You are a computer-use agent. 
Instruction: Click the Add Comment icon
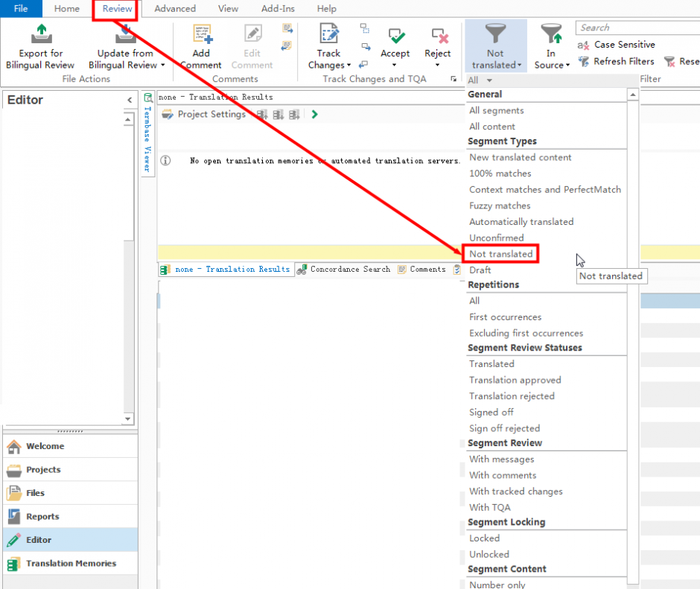202,35
